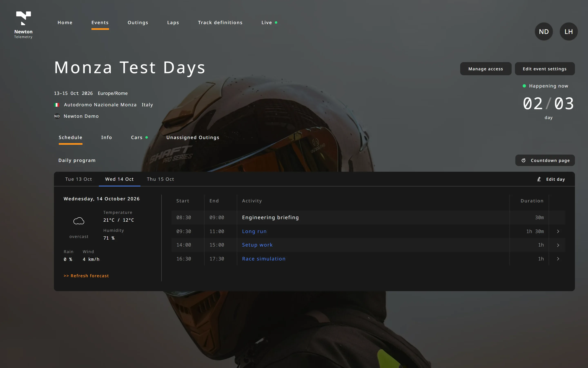Switch to the Info tab

(106, 138)
